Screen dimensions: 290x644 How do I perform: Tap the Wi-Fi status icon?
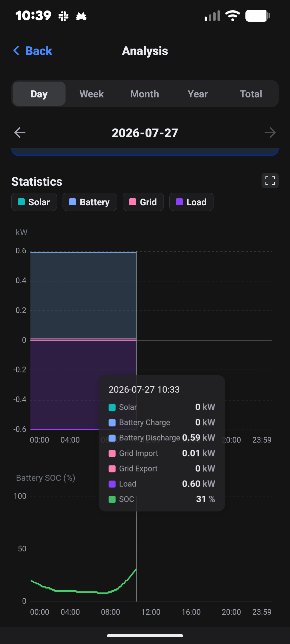pyautogui.click(x=233, y=16)
